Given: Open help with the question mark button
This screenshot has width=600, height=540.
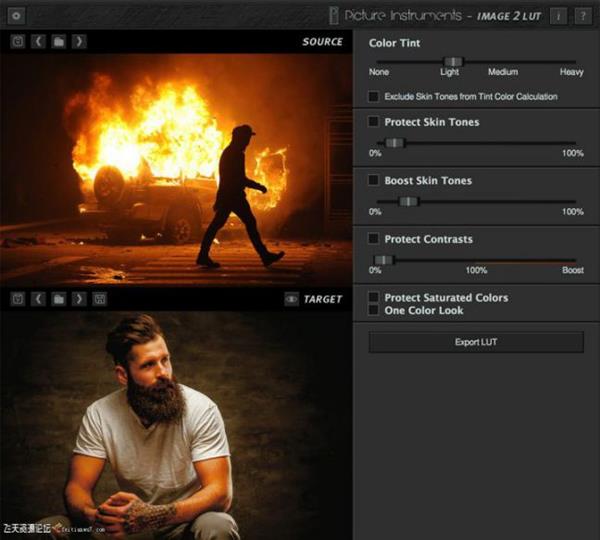Looking at the screenshot, I should coord(583,16).
